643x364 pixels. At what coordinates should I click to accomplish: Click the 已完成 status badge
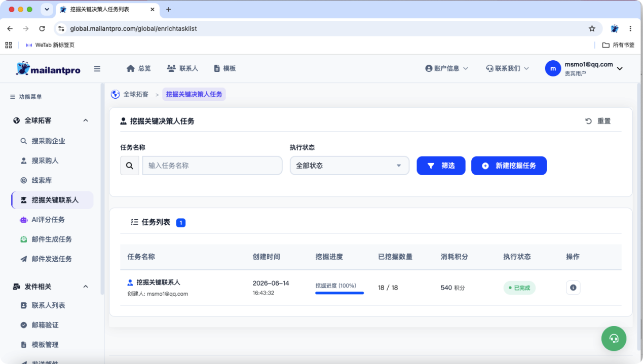tap(519, 288)
